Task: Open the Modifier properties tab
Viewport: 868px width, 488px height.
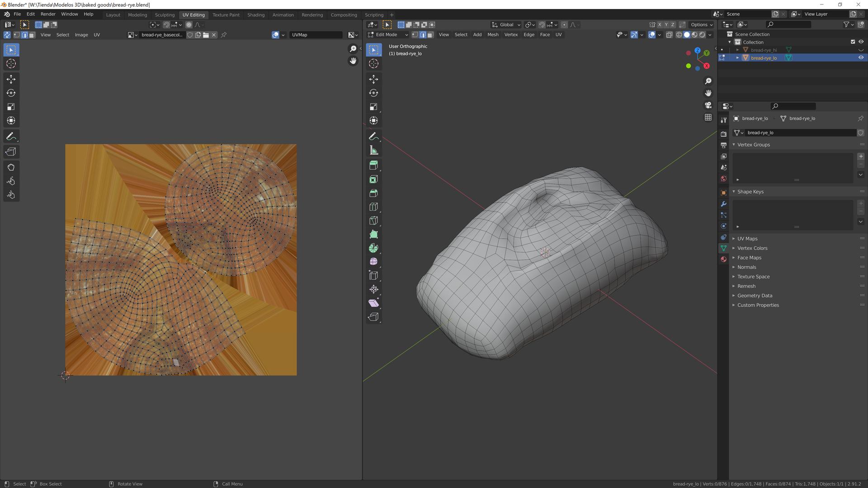Action: (x=723, y=204)
